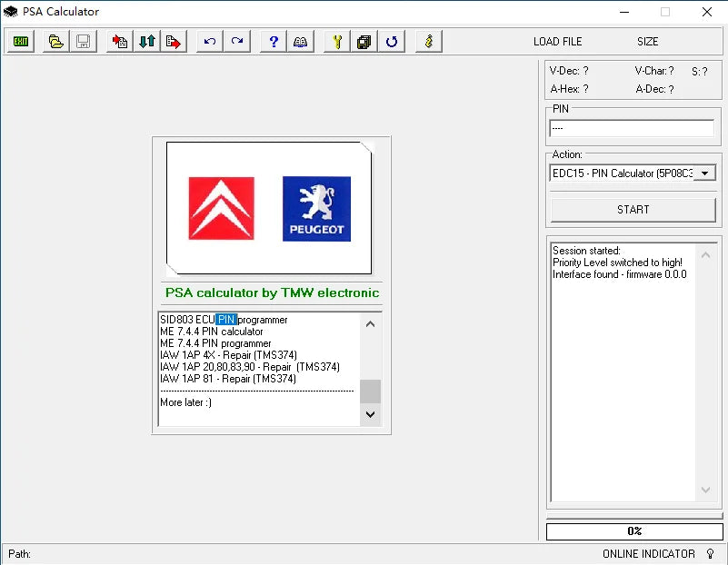Open a file with the folder icon
This screenshot has height=565, width=728.
pos(55,42)
